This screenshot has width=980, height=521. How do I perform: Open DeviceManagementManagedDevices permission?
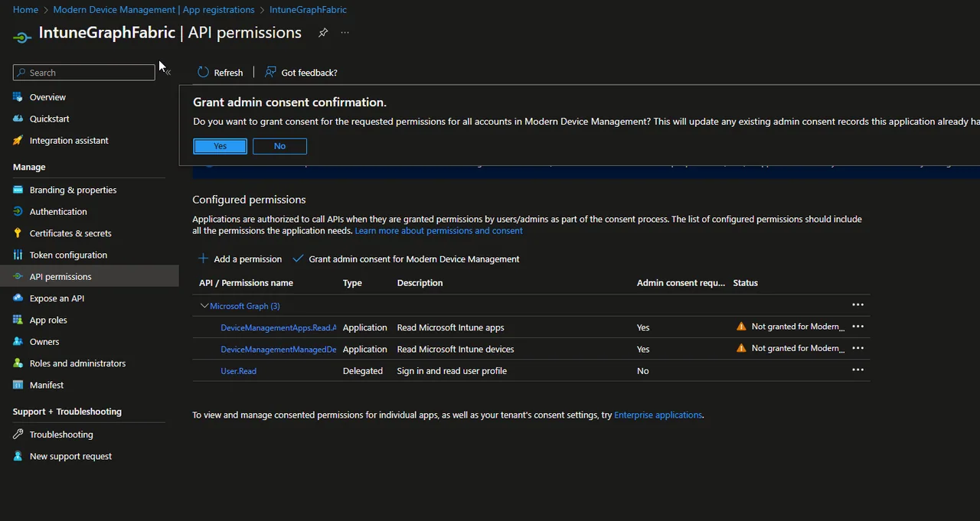279,349
